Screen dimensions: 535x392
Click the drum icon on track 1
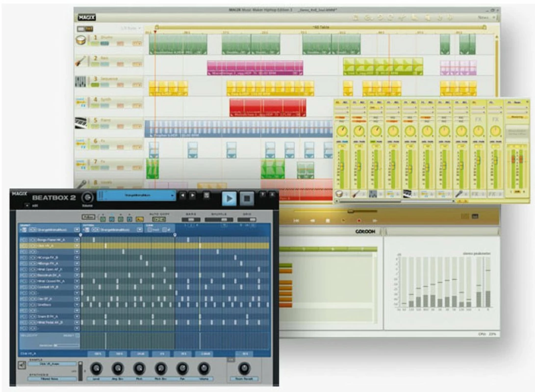click(80, 40)
